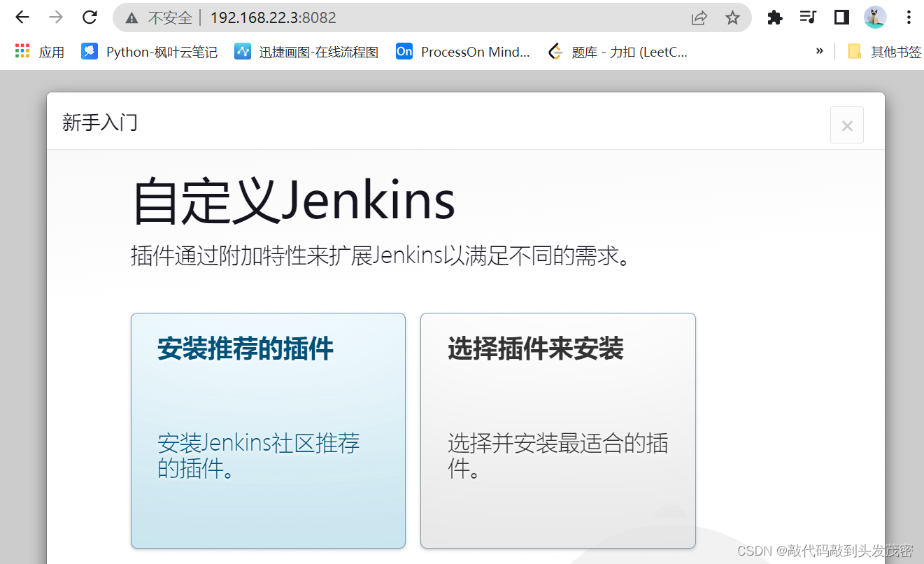This screenshot has width=924, height=564.
Task: Open Chrome three-dot menu
Action: click(909, 17)
